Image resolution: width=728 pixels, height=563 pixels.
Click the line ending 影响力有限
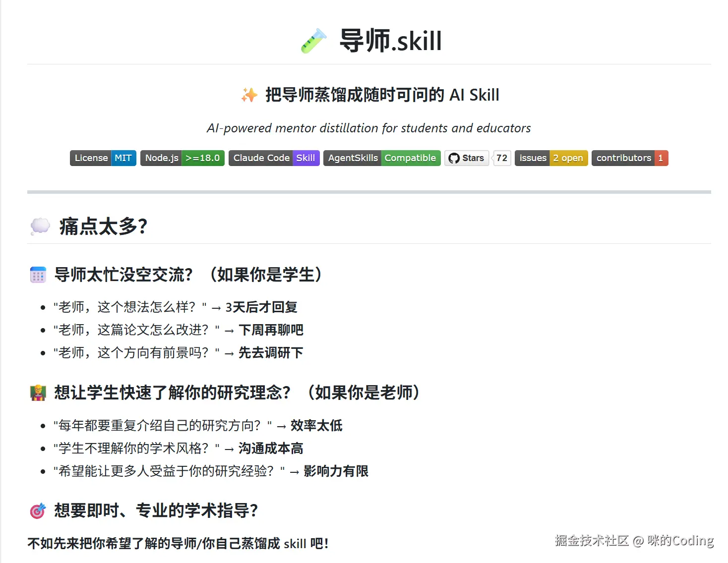211,471
